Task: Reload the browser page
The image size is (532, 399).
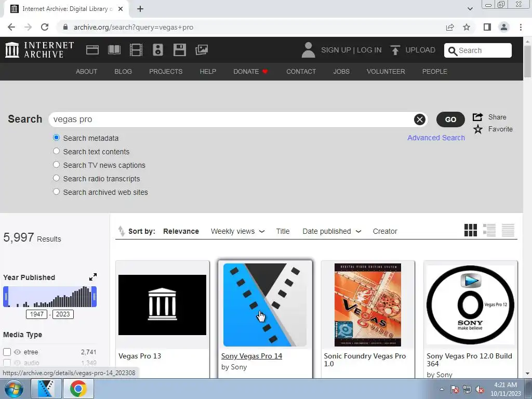Action: tap(45, 27)
